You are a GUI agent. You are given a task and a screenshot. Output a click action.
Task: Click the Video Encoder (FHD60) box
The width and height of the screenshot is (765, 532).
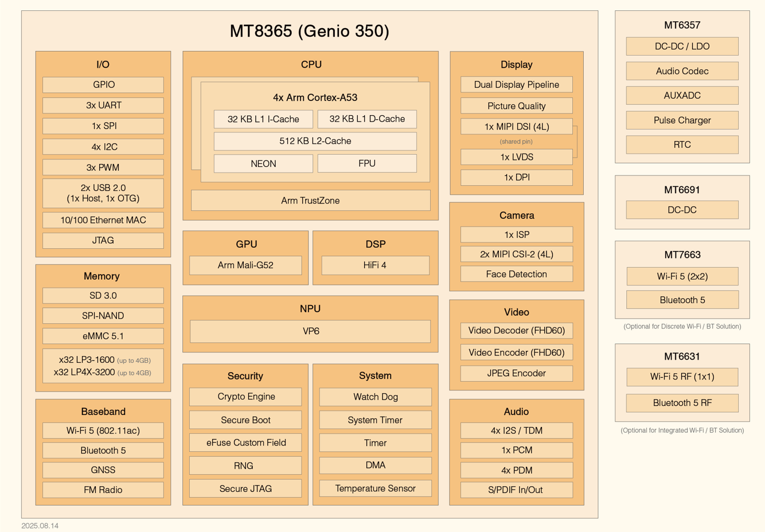coord(516,353)
